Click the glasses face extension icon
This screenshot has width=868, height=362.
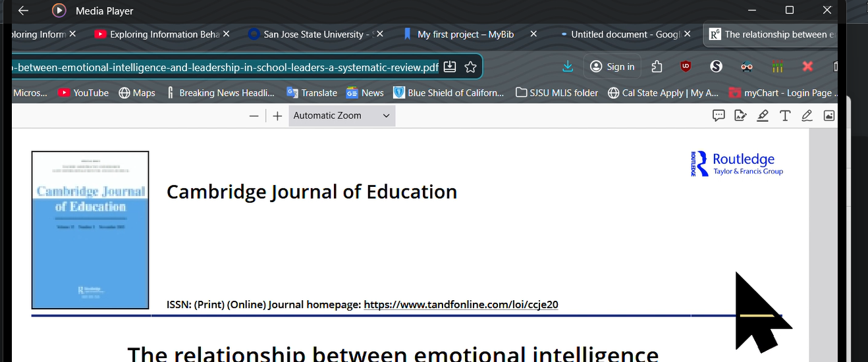point(746,66)
